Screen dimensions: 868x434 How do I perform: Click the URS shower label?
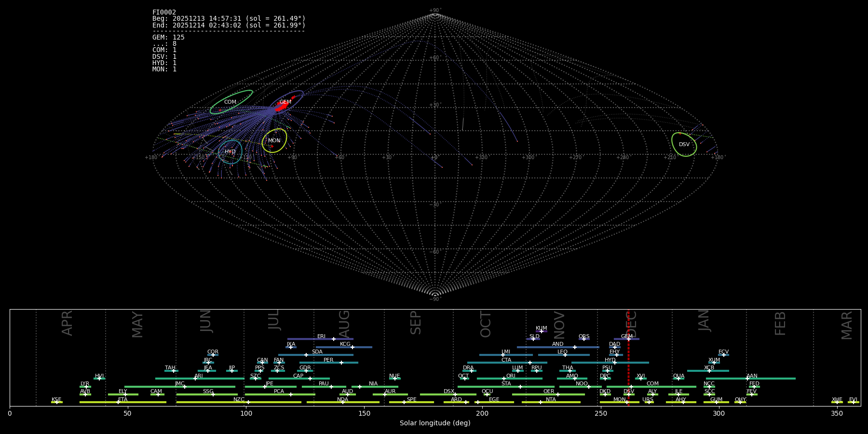pyautogui.click(x=648, y=400)
